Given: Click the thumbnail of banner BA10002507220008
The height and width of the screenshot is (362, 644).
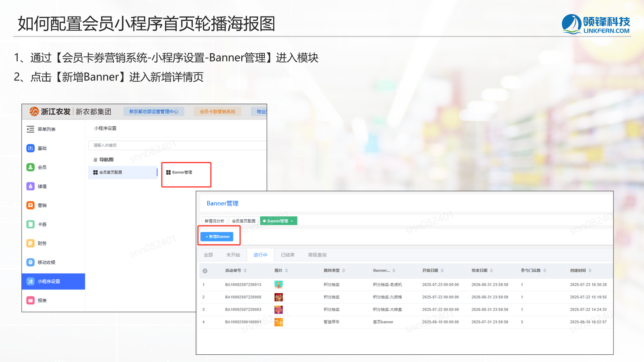Looking at the screenshot, I should click(x=279, y=297).
